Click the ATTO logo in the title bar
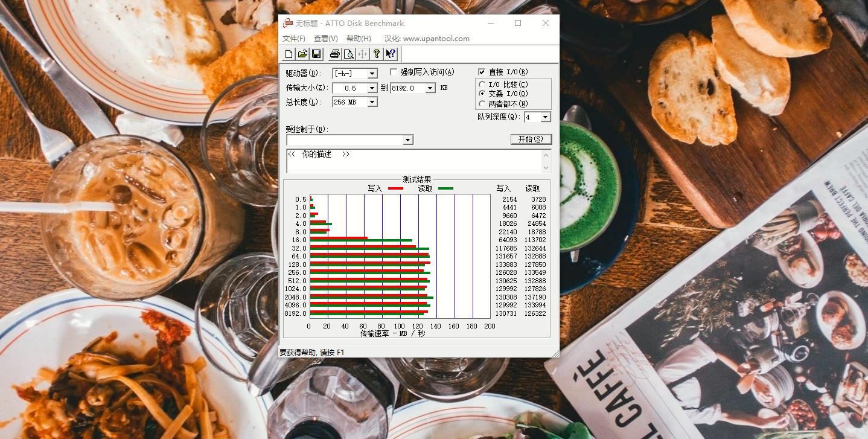Image resolution: width=868 pixels, height=439 pixels. pos(287,23)
